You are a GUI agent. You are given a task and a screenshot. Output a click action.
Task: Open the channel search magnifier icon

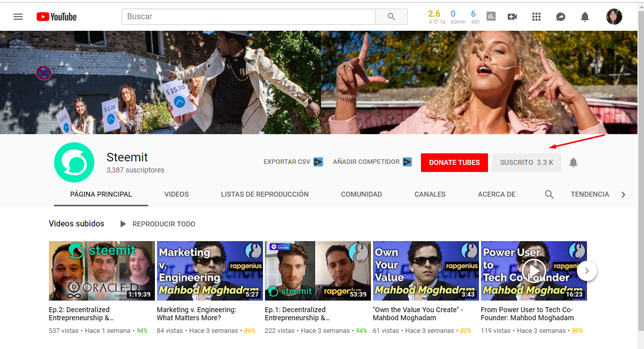549,194
